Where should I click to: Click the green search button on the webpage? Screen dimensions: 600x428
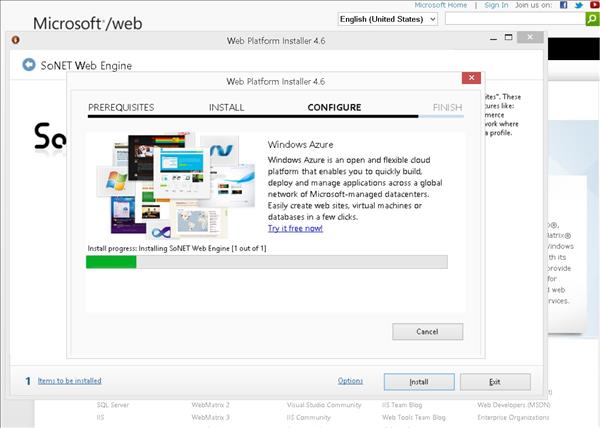tap(592, 19)
